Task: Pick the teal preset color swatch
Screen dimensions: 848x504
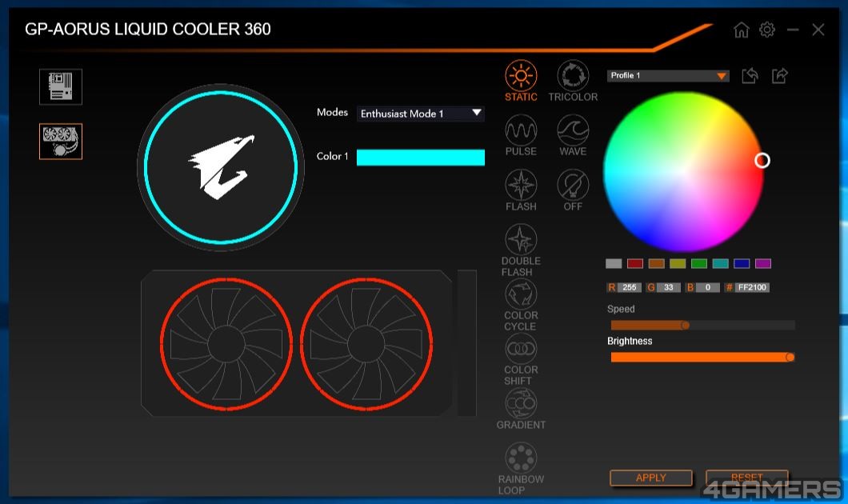Action: pyautogui.click(x=720, y=263)
